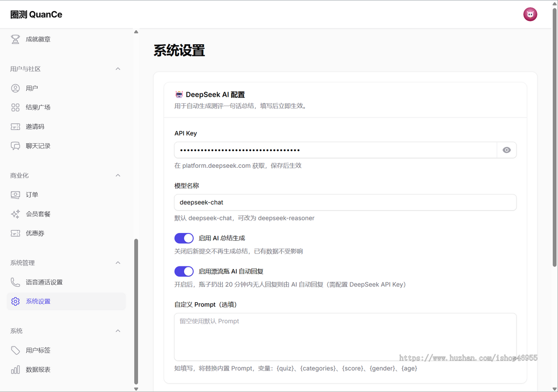Click the 系统设置 page heading

coord(179,51)
